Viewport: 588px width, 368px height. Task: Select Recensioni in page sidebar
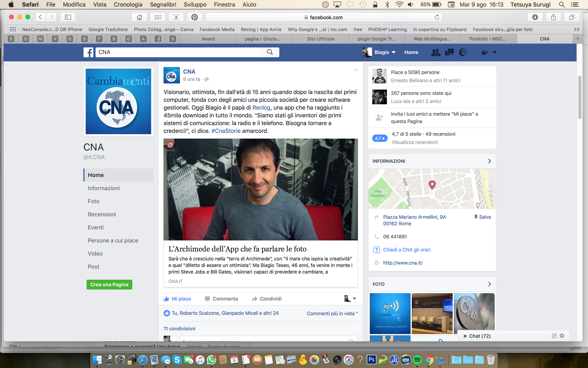point(102,214)
